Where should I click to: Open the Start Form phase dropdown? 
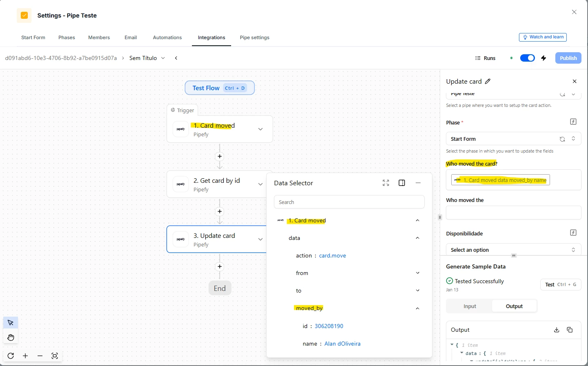click(x=513, y=139)
